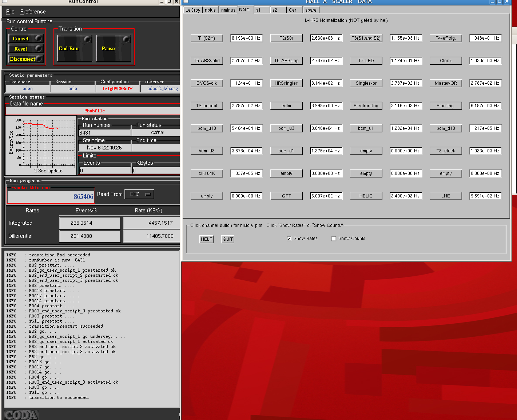
Task: Click the bcm_u10 channel button
Action: (207, 128)
